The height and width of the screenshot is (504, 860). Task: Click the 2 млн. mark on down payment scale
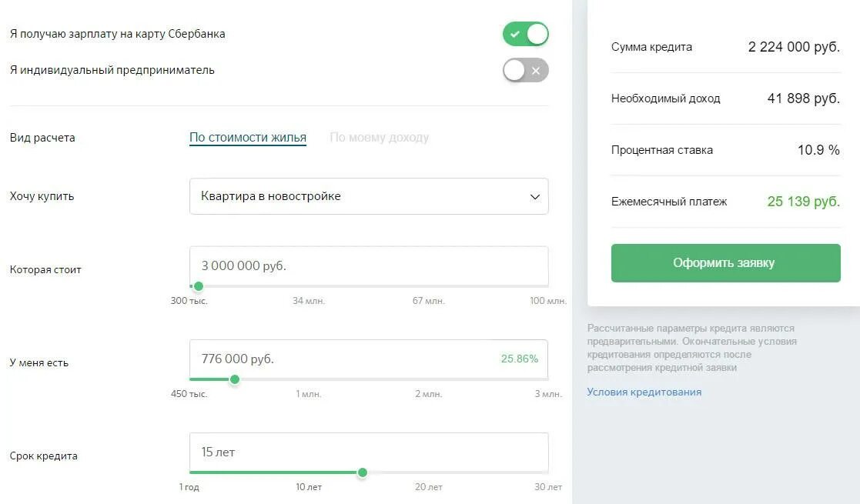(x=428, y=394)
